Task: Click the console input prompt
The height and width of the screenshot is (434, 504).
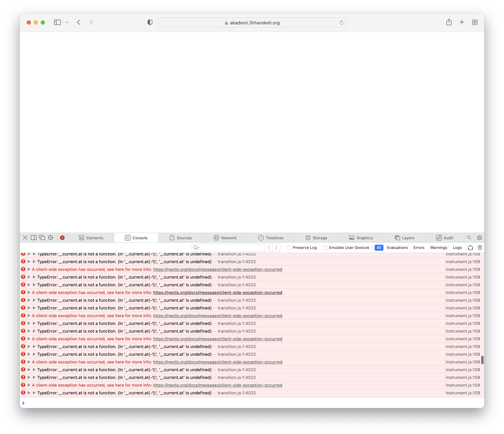Action: tap(97, 403)
